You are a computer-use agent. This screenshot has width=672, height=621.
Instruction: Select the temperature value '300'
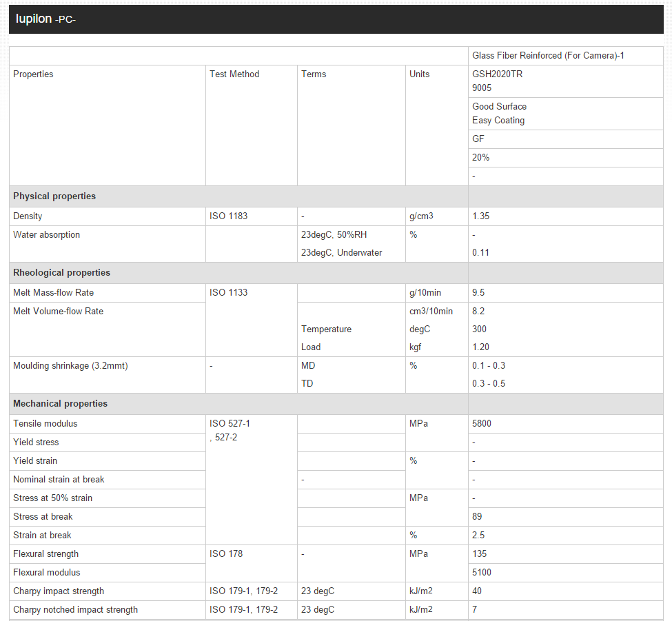coord(479,329)
